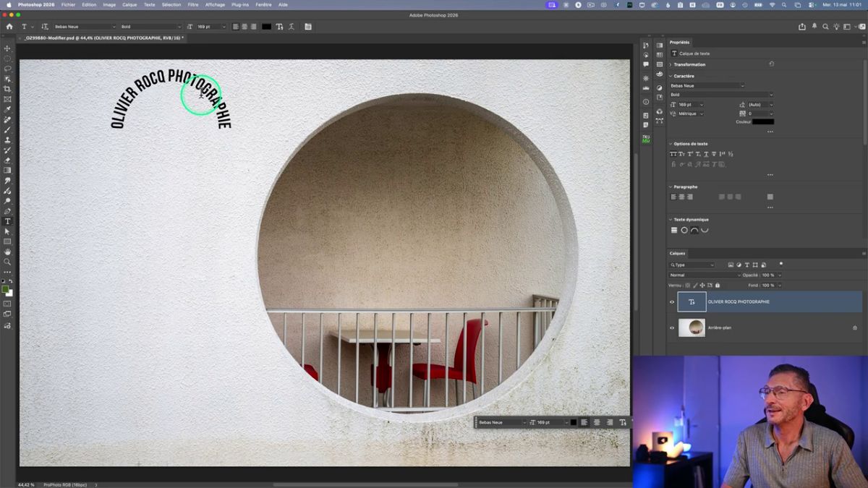Viewport: 868px width, 488px height.
Task: Select the Clone Stamp tool
Action: pyautogui.click(x=7, y=140)
